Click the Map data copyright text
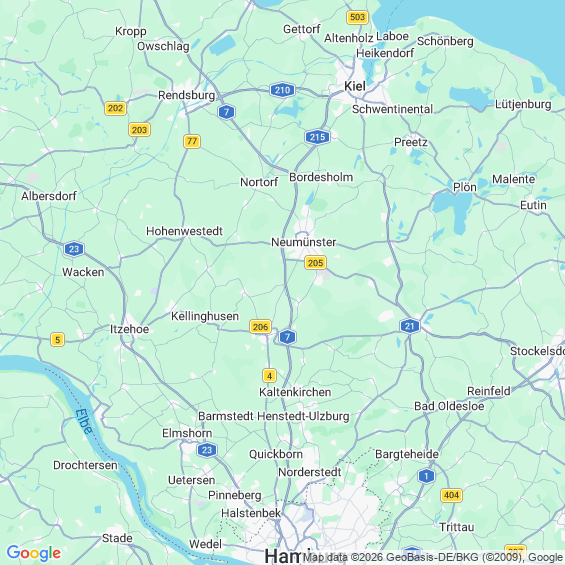The image size is (565, 565). (432, 558)
